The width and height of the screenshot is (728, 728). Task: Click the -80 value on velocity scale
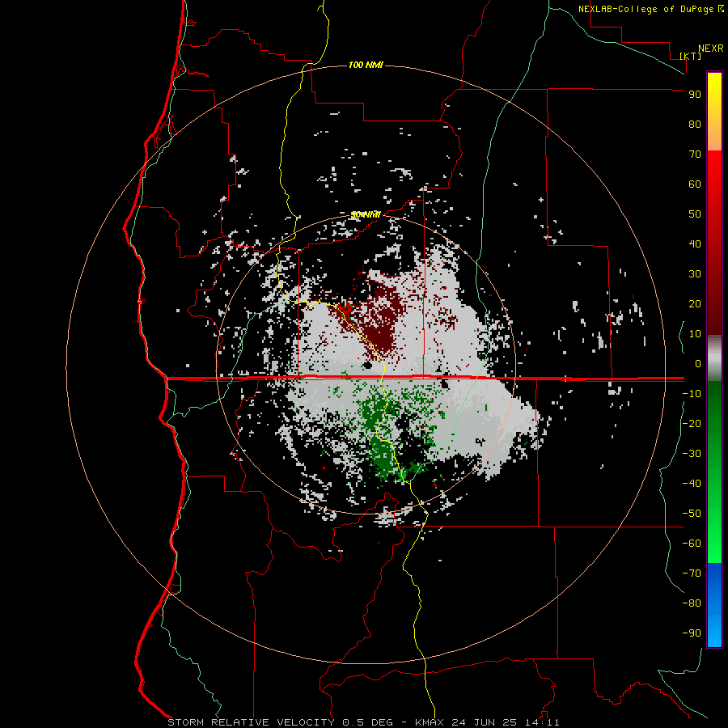coord(692,603)
